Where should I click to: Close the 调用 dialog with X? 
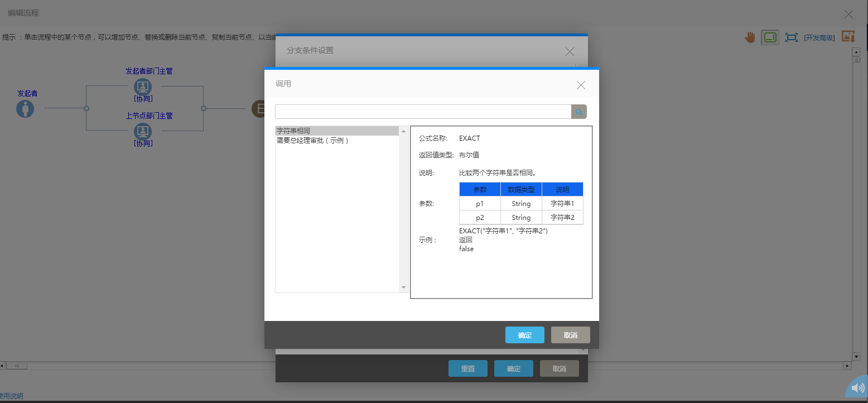pos(581,85)
